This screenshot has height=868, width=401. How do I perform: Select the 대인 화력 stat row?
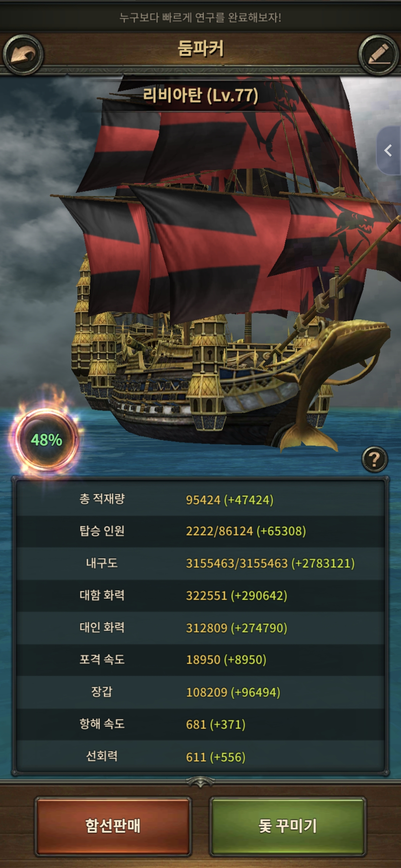click(200, 628)
